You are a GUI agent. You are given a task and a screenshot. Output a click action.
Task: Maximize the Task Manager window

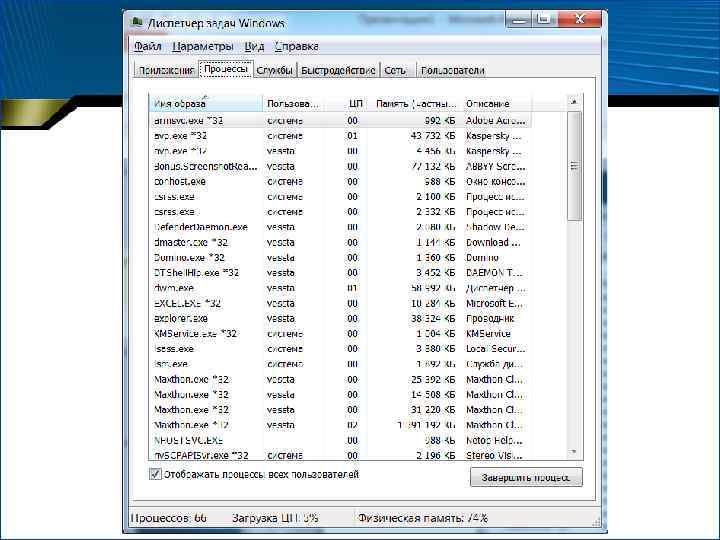[x=544, y=19]
